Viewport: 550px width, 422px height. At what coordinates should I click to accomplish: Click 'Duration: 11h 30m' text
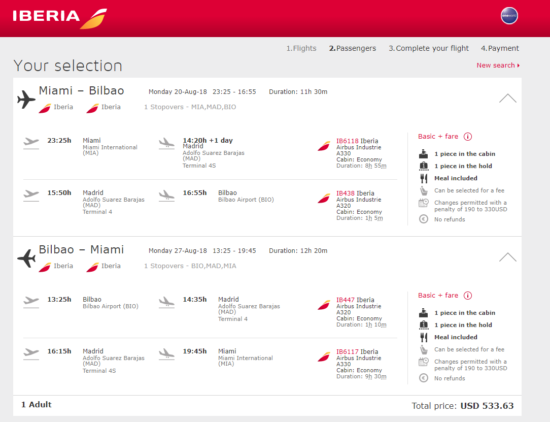coord(298,92)
